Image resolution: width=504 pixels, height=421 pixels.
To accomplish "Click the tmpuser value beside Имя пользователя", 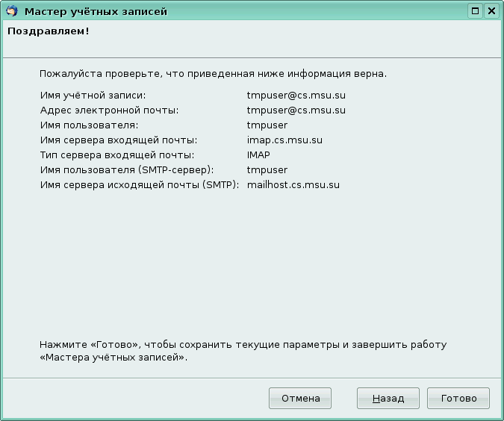I will click(267, 125).
